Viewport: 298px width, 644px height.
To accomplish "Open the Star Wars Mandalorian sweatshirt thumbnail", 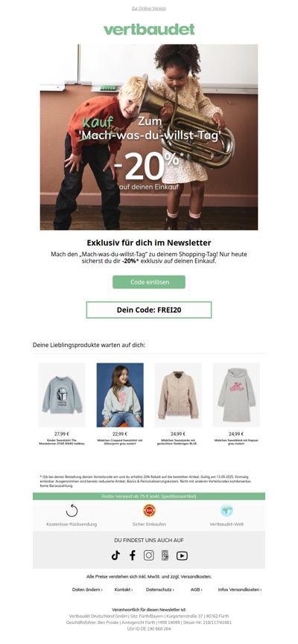I will [62, 395].
